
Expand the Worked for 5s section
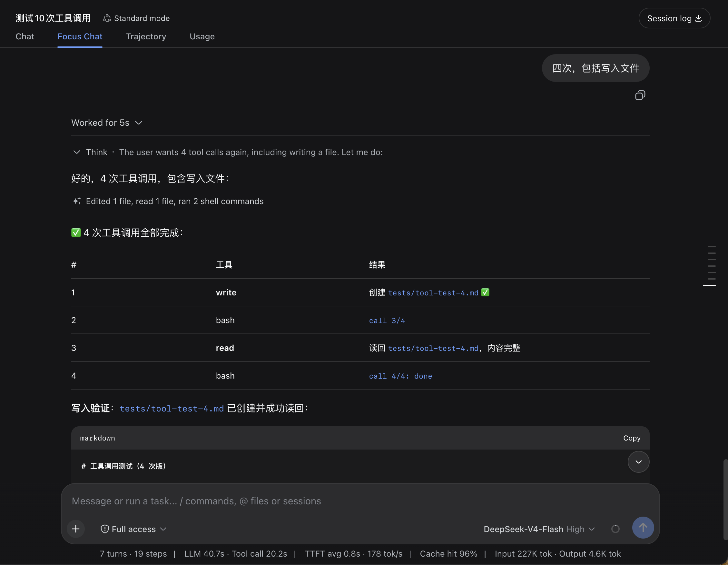pyautogui.click(x=107, y=123)
